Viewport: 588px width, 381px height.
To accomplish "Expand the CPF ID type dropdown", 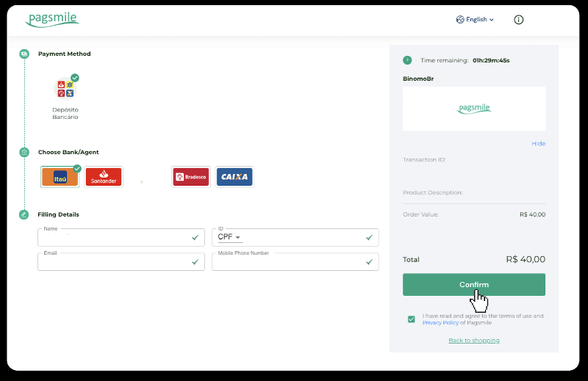I will click(x=229, y=237).
